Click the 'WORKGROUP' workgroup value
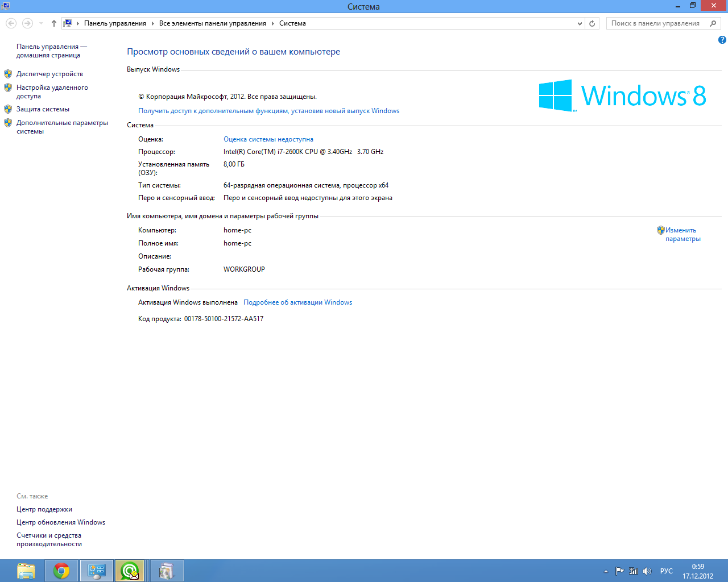The image size is (728, 582). point(244,269)
